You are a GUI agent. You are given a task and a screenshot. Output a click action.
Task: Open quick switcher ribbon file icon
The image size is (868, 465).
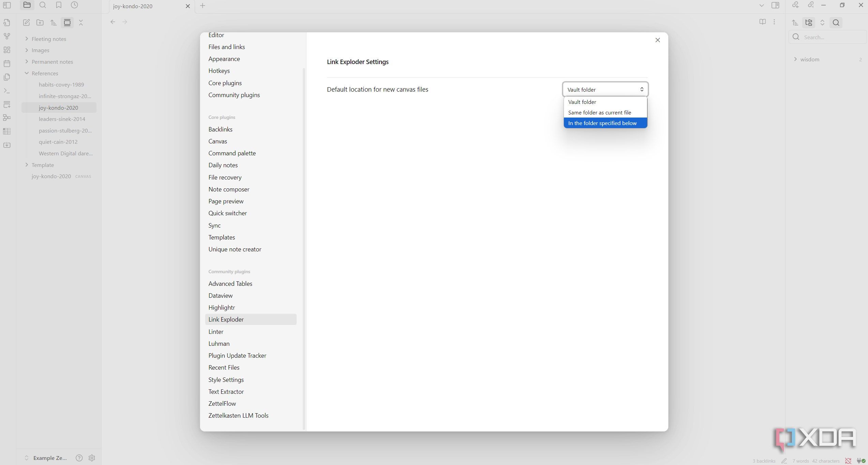click(7, 22)
